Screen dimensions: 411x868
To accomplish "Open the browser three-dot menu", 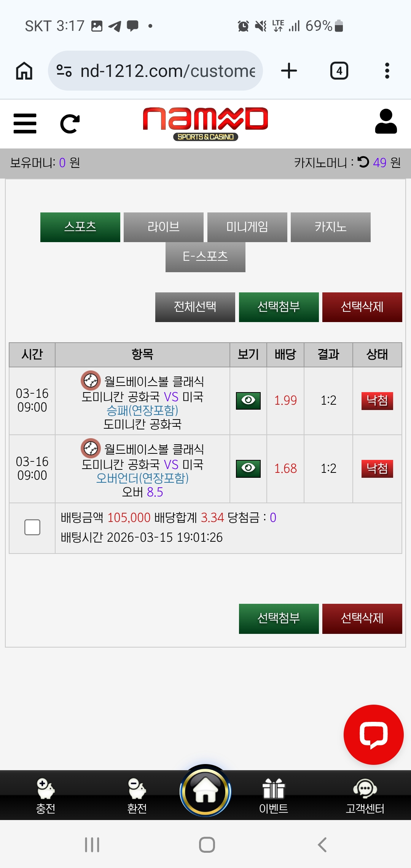I will [387, 71].
